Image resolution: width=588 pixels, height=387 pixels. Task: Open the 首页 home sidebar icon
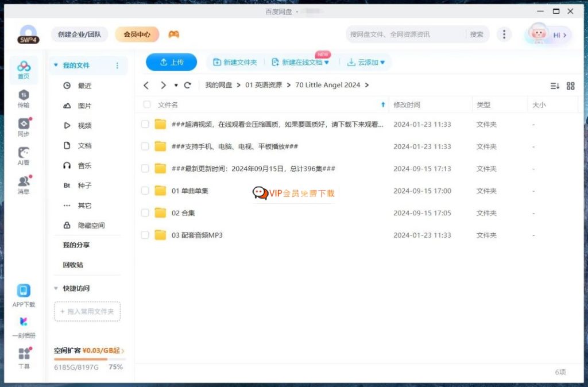(24, 69)
